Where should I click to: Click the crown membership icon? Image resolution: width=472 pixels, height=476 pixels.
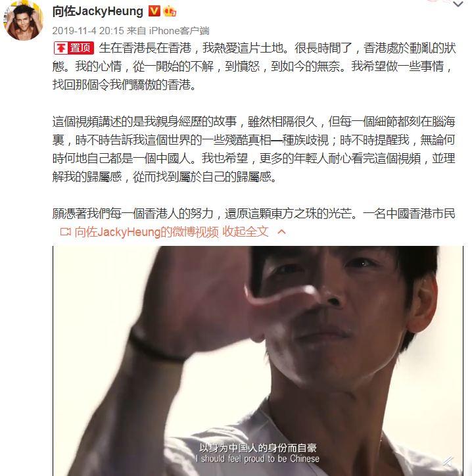coord(170,12)
